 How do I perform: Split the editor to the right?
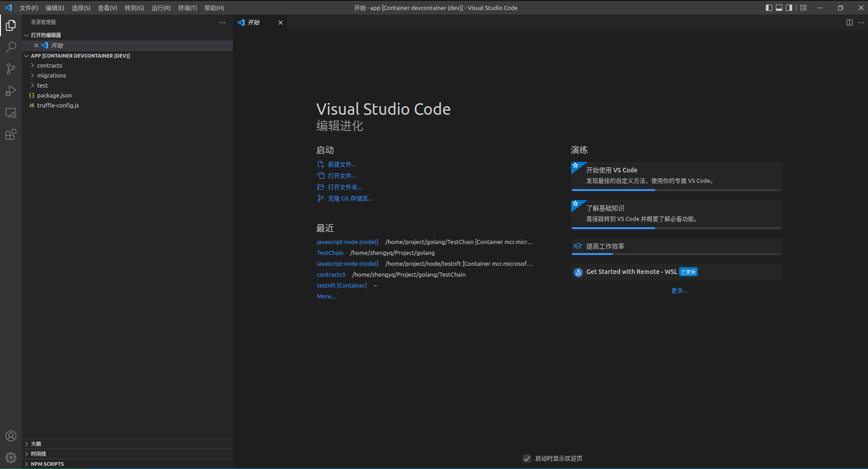(x=849, y=23)
